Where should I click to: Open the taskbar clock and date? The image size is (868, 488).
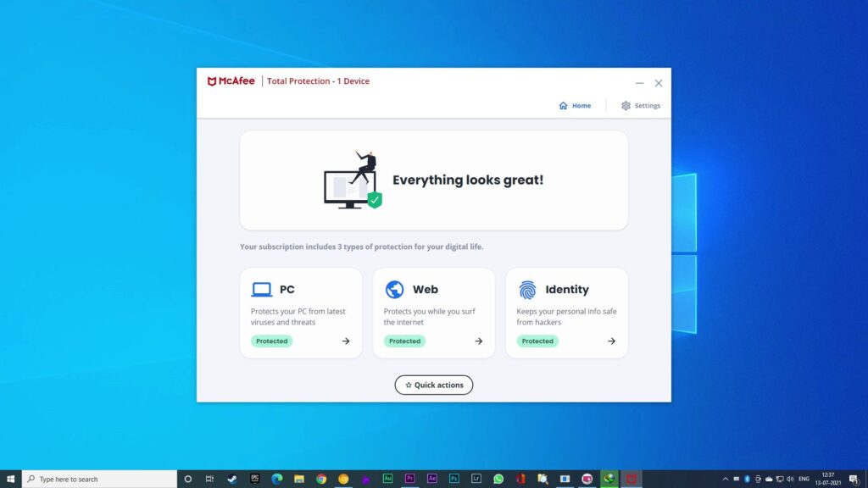coord(827,480)
